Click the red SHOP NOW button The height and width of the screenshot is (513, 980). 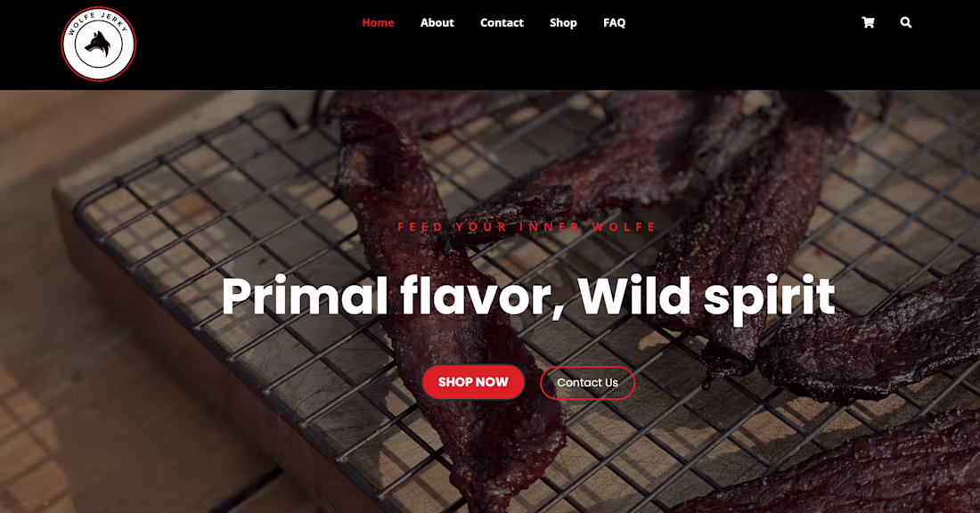point(473,382)
